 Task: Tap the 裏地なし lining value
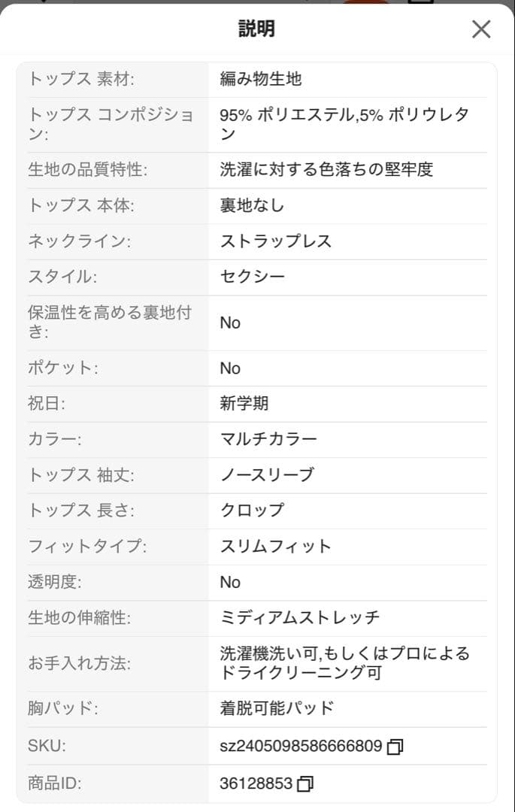click(252, 205)
